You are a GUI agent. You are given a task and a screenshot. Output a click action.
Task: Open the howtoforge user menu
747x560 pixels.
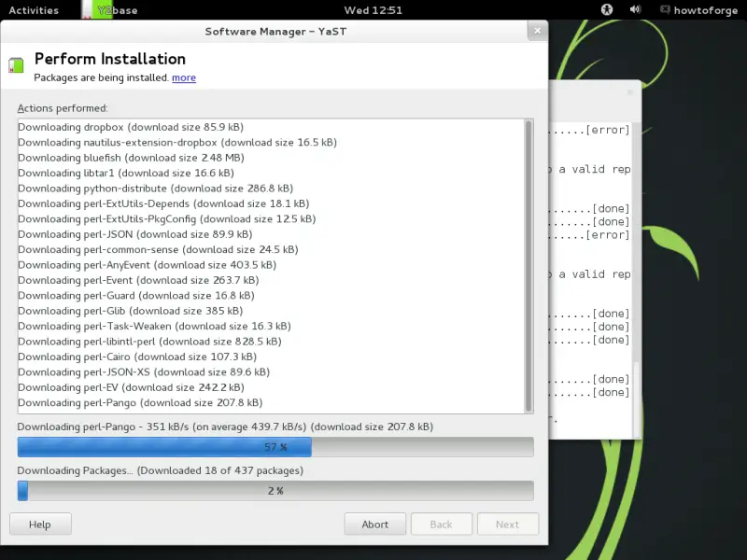(x=705, y=10)
